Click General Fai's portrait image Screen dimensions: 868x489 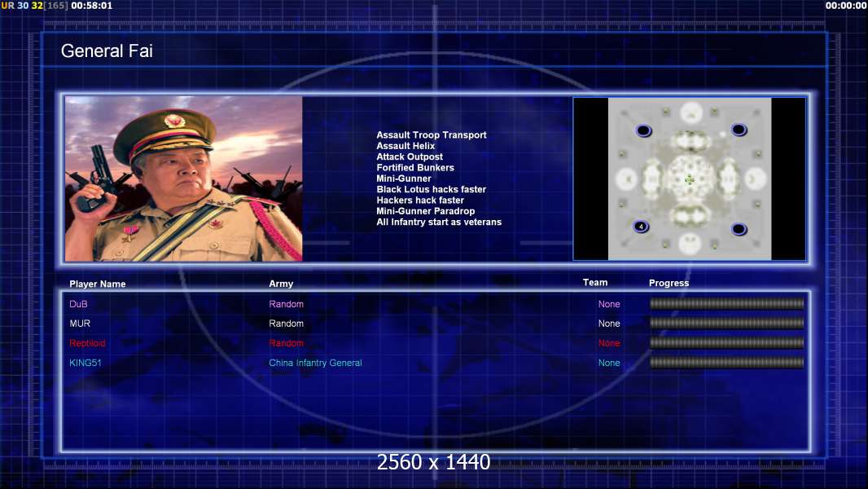pos(184,178)
